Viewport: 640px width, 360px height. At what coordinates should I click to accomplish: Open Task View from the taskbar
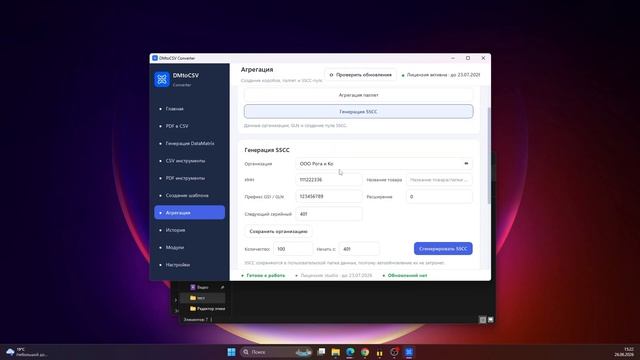(x=321, y=352)
